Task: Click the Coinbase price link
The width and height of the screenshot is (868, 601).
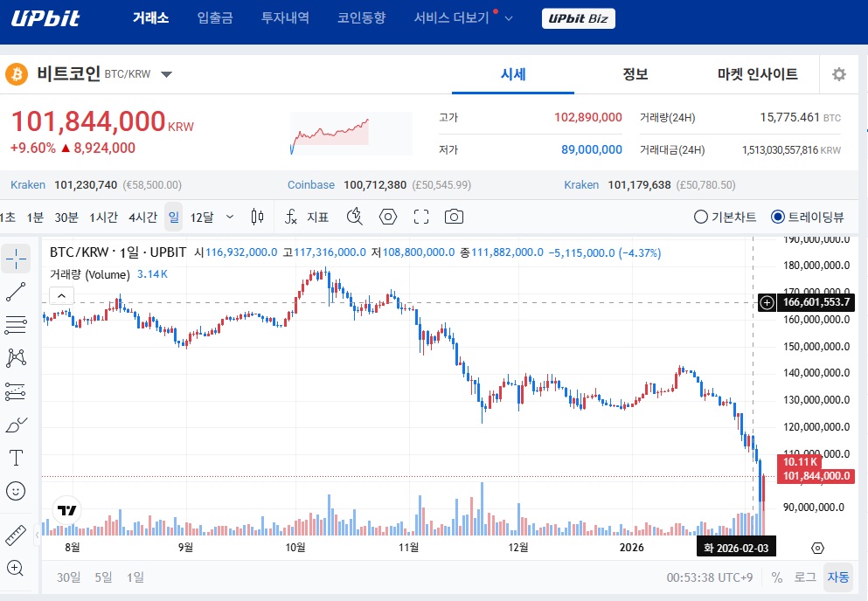Action: point(310,185)
